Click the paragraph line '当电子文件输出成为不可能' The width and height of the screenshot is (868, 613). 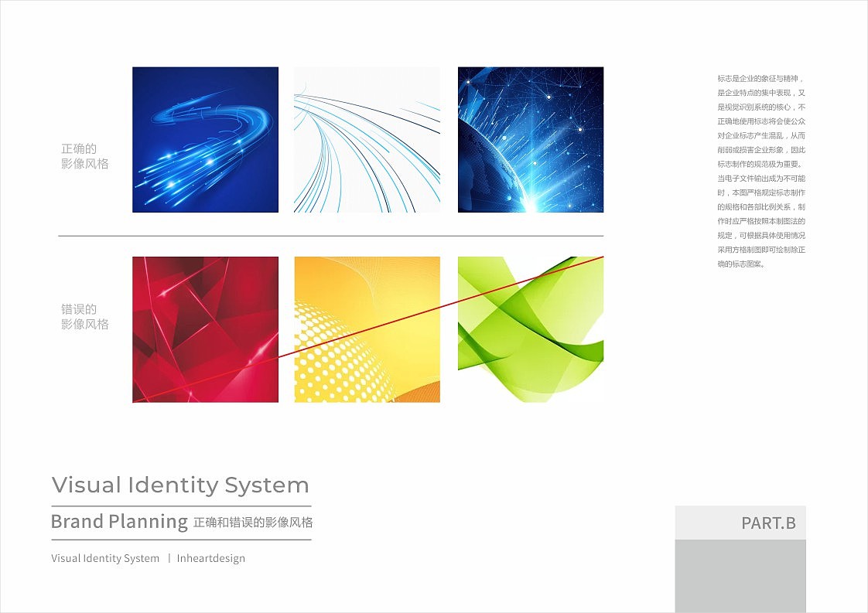761,179
